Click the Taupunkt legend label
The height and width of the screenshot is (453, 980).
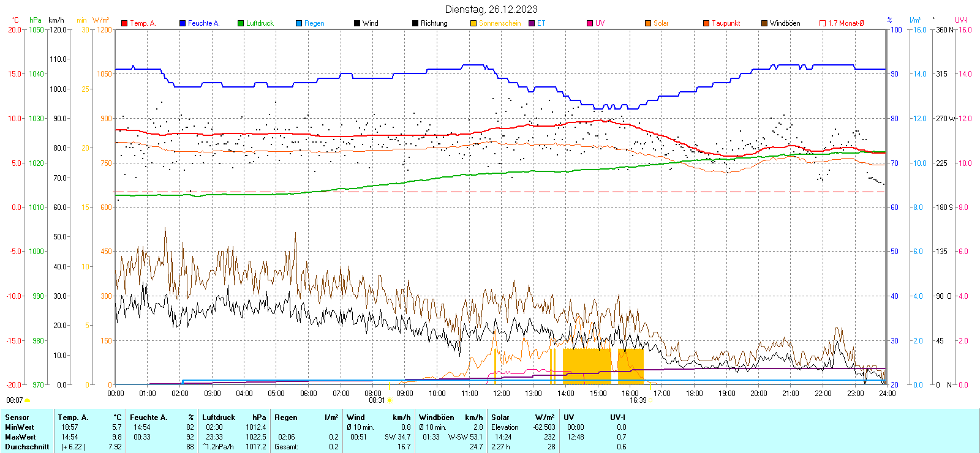point(726,23)
